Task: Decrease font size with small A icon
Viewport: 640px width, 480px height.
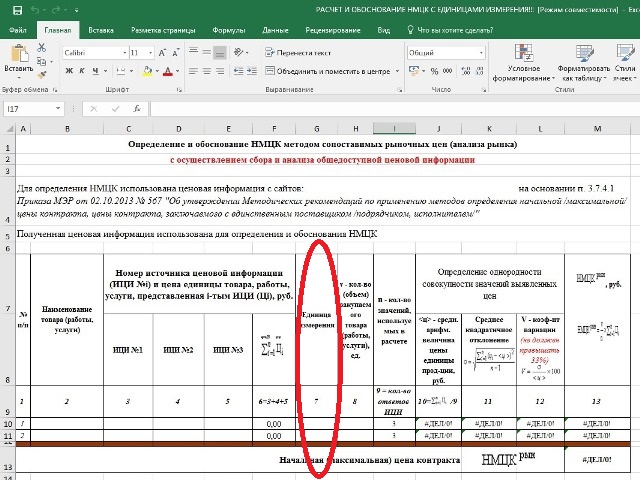Action: pos(176,53)
